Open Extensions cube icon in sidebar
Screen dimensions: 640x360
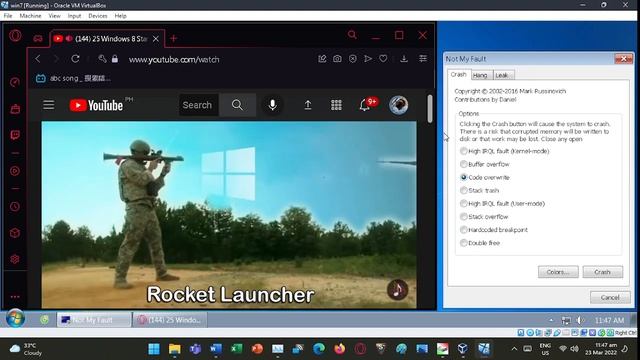[x=15, y=233]
